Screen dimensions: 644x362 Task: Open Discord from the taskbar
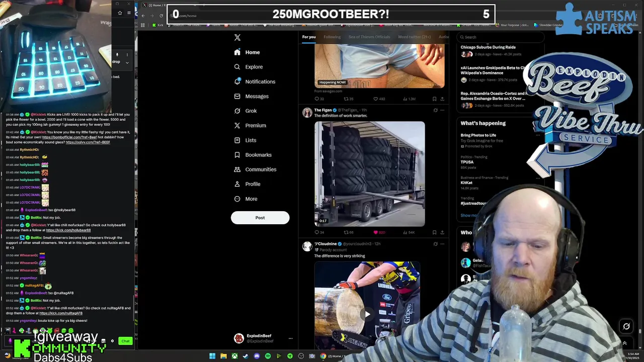(x=257, y=356)
